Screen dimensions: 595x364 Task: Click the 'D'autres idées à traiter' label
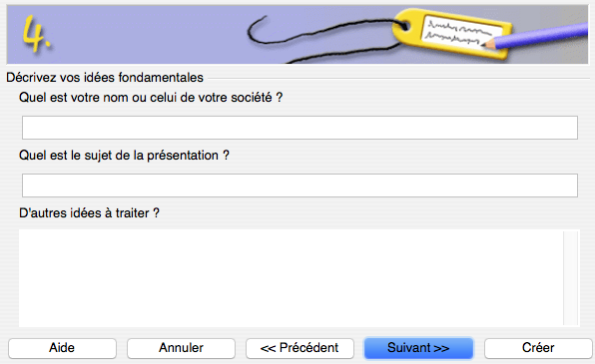coord(89,213)
